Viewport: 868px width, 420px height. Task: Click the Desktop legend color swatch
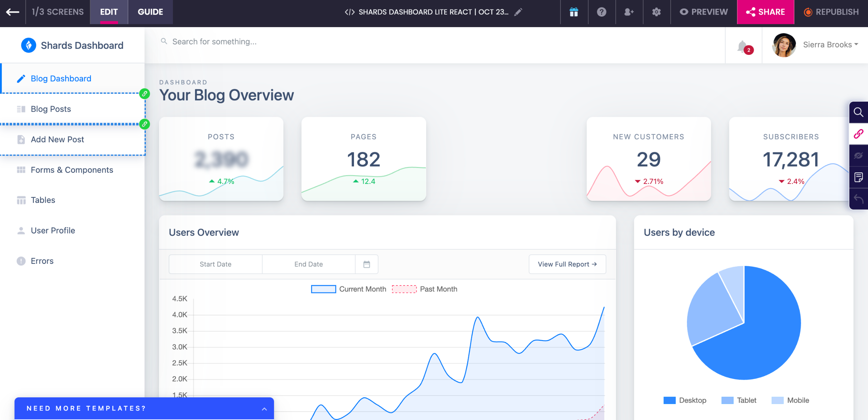(x=669, y=400)
